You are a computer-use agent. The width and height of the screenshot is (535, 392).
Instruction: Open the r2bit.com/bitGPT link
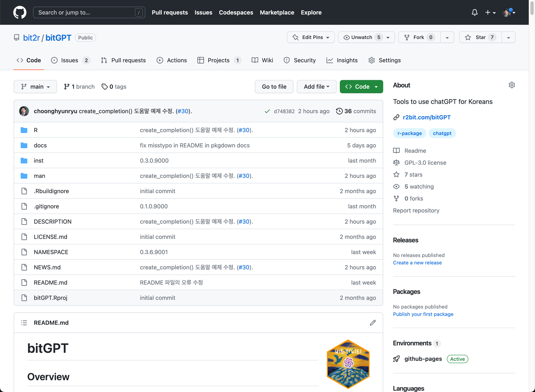tap(426, 117)
